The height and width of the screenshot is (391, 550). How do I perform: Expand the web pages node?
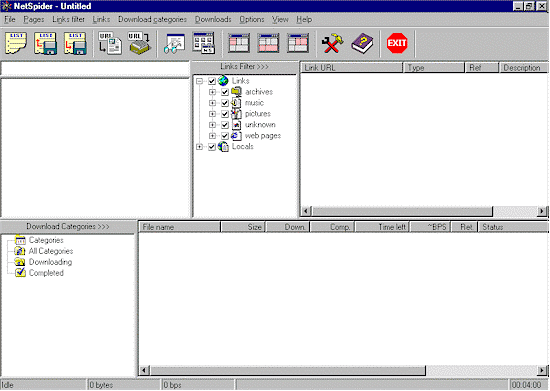pos(212,136)
